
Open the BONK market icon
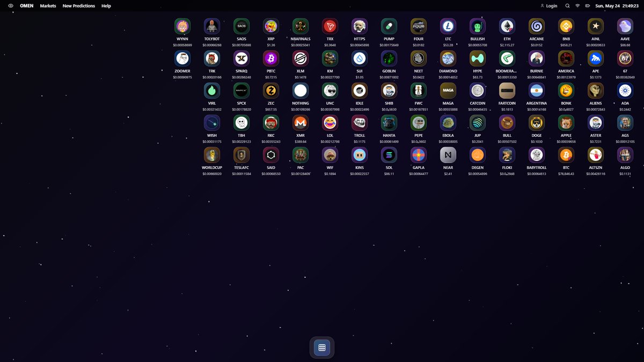(x=566, y=90)
